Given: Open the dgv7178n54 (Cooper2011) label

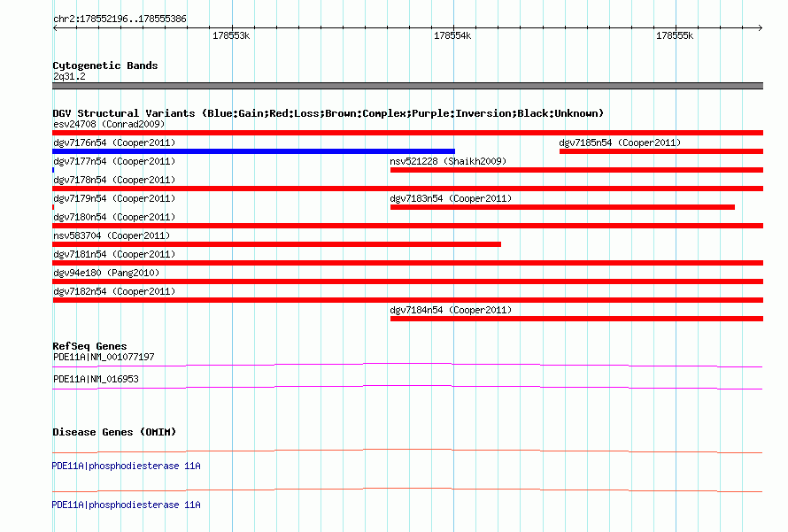Looking at the screenshot, I should tap(114, 180).
